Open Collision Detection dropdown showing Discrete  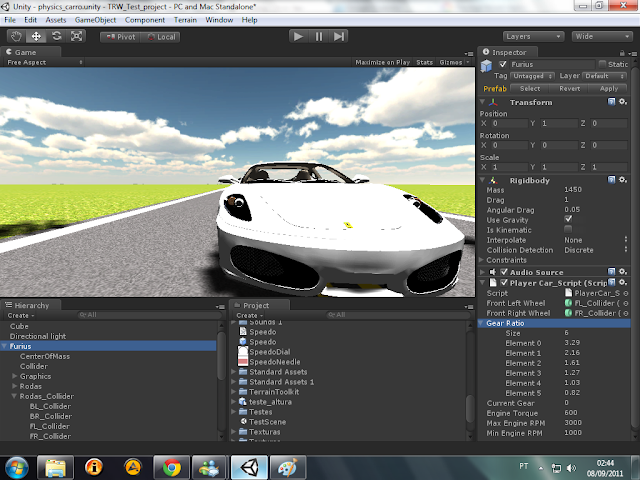click(596, 250)
